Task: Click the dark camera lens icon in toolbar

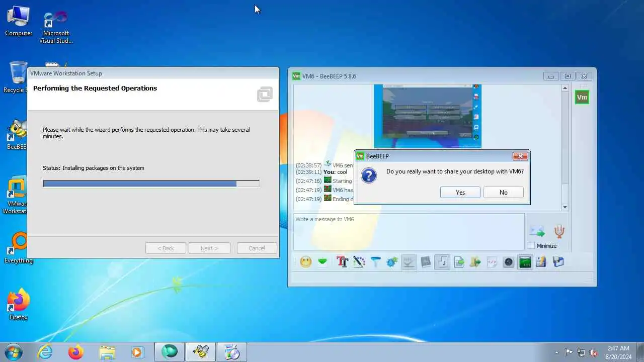Action: point(509,262)
